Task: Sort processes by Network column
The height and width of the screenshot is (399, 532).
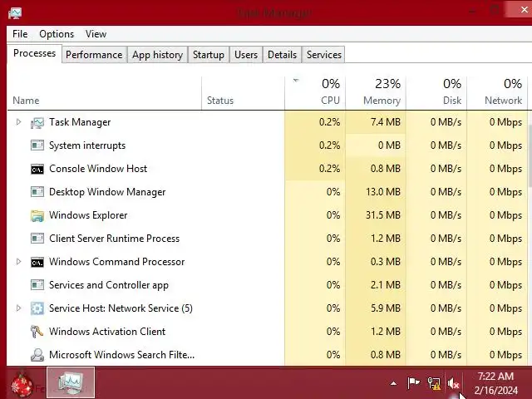Action: [497, 93]
